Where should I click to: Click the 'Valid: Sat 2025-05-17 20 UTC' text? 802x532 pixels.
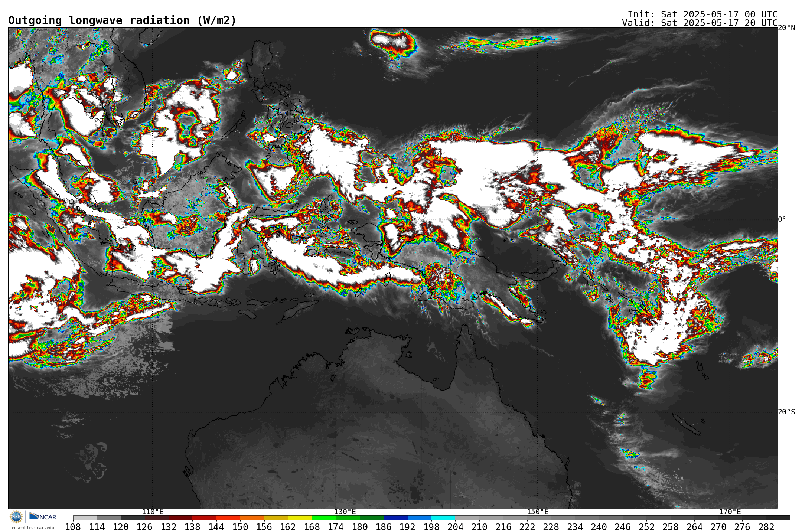[x=700, y=23]
